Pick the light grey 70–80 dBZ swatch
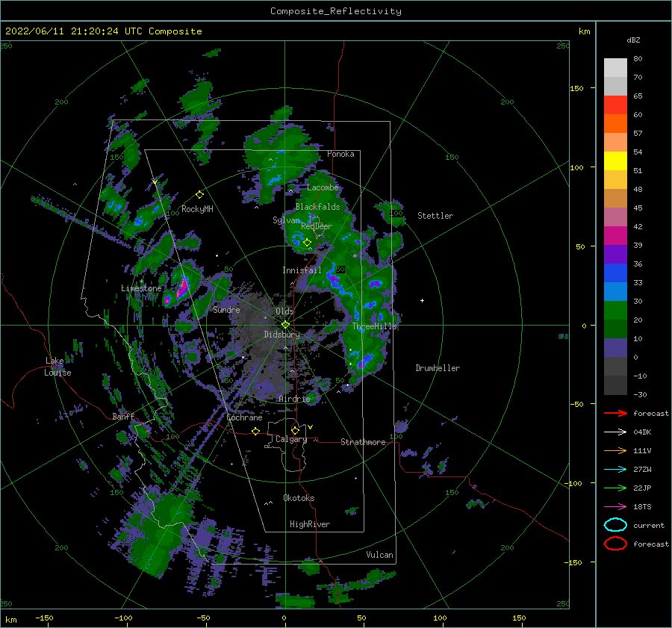 click(x=615, y=68)
